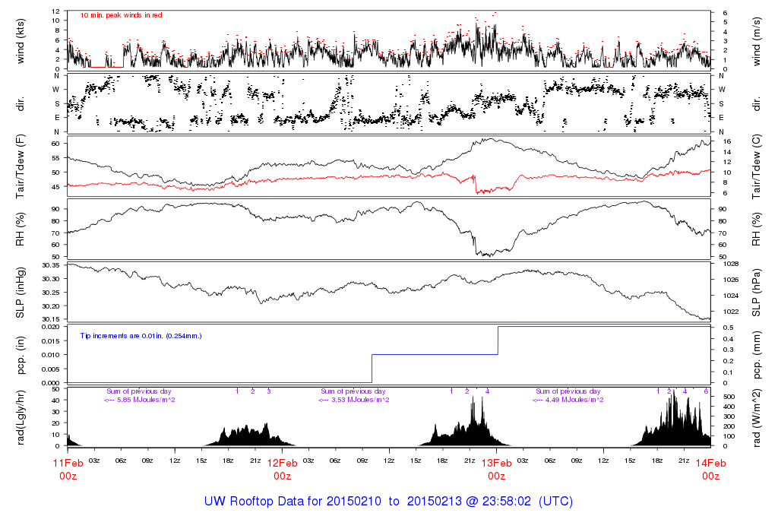Click the 5.85 MJoules/m^2 daily sum label
This screenshot has width=778, height=532.
tap(140, 400)
